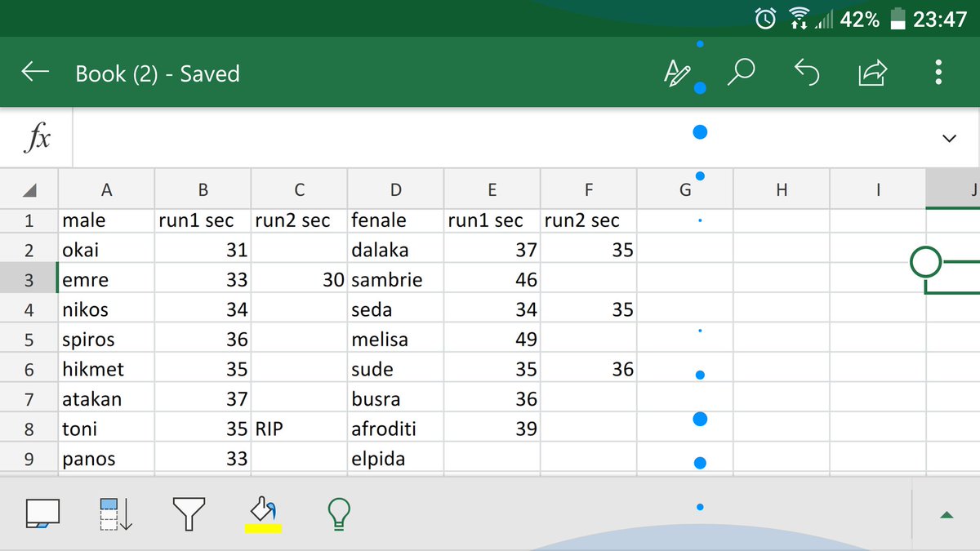Screen dimensions: 980x551
Task: Select the cell with name 'nikos'
Action: (x=106, y=309)
